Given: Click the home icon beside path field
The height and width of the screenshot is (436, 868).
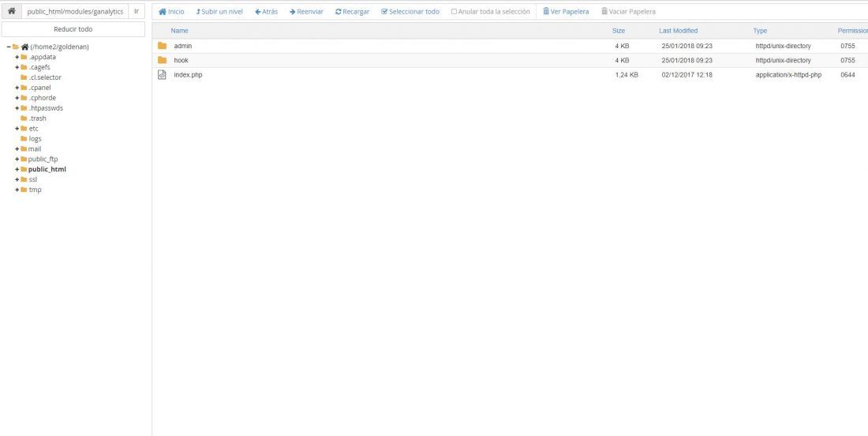Looking at the screenshot, I should coord(11,11).
